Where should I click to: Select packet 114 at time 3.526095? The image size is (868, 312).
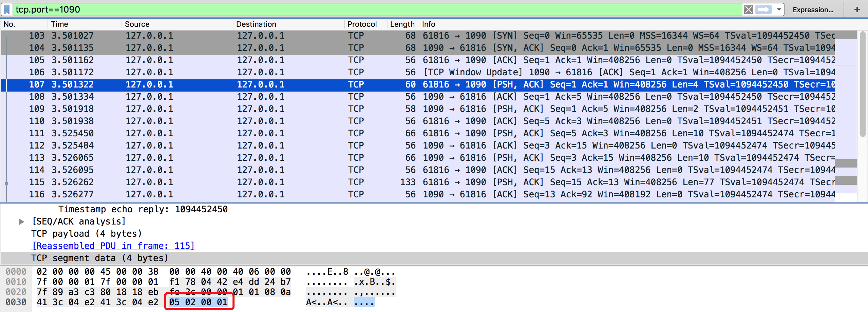click(417, 170)
